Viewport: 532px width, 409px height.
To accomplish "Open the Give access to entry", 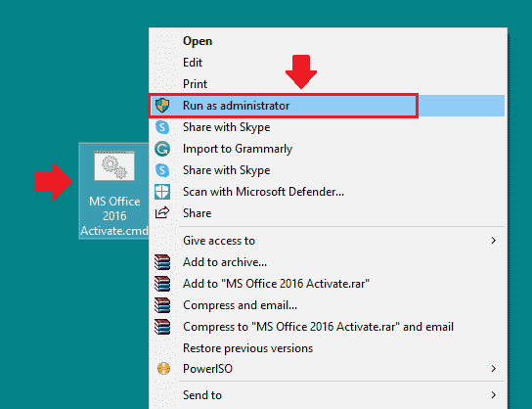I will coord(327,241).
